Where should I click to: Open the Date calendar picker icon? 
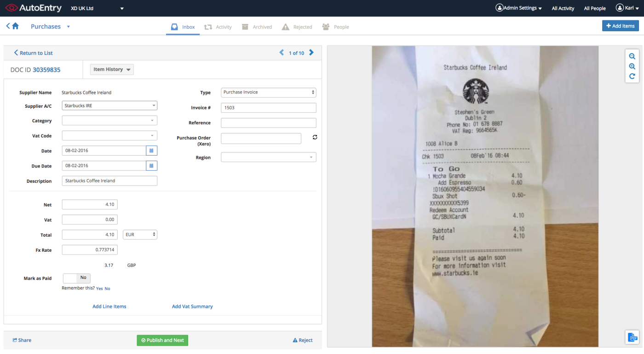pyautogui.click(x=151, y=151)
